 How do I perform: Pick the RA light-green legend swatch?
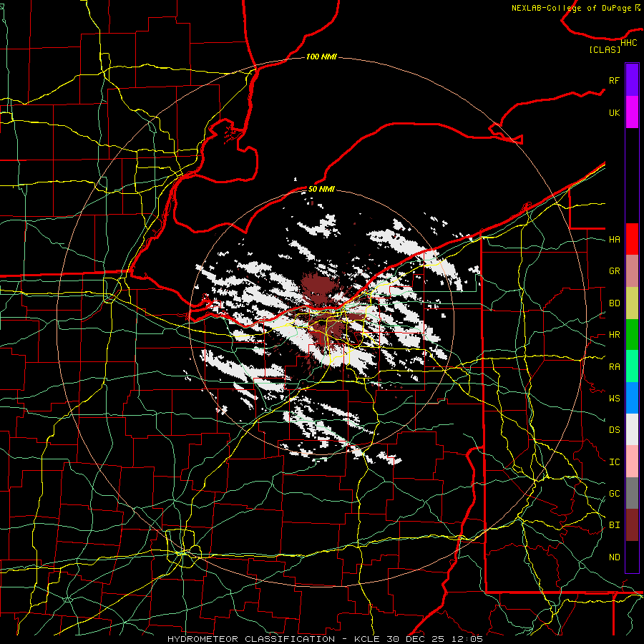632,366
